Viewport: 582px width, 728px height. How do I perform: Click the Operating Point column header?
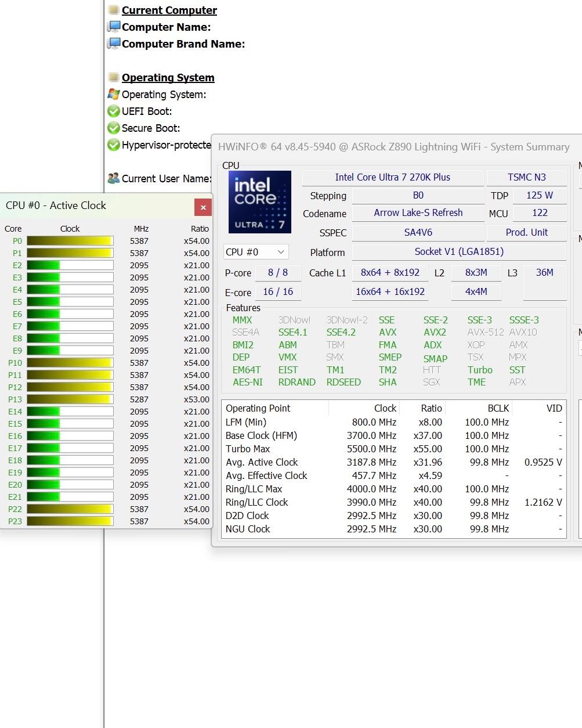(276, 409)
